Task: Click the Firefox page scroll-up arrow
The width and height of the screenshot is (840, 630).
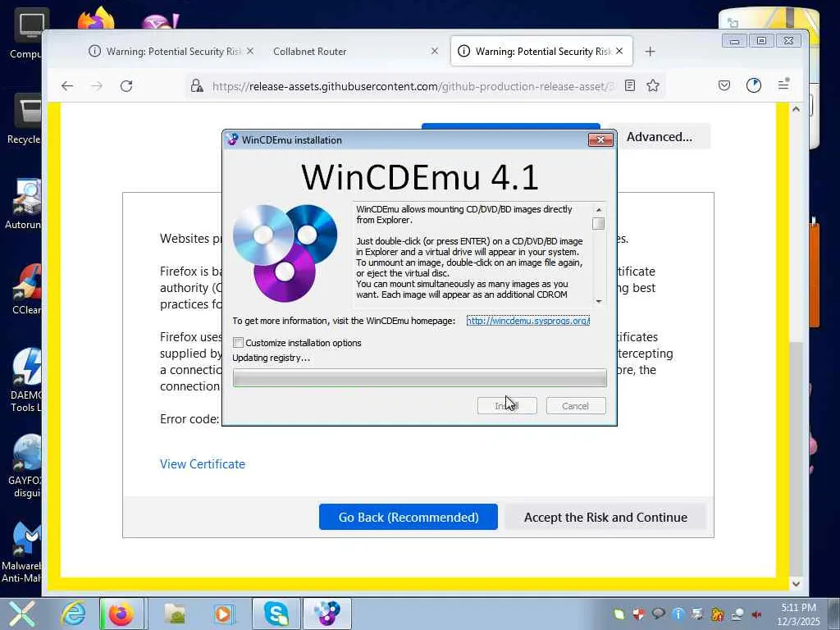Action: coord(796,109)
